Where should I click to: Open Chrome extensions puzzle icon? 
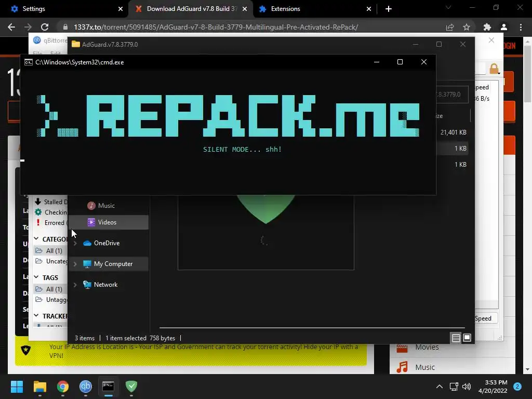(x=487, y=27)
